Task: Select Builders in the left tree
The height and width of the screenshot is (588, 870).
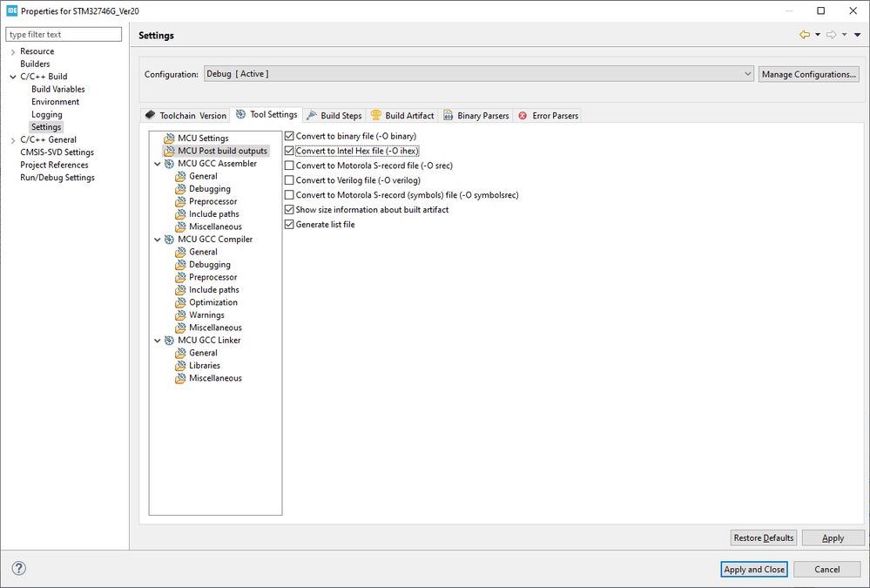Action: click(x=35, y=64)
